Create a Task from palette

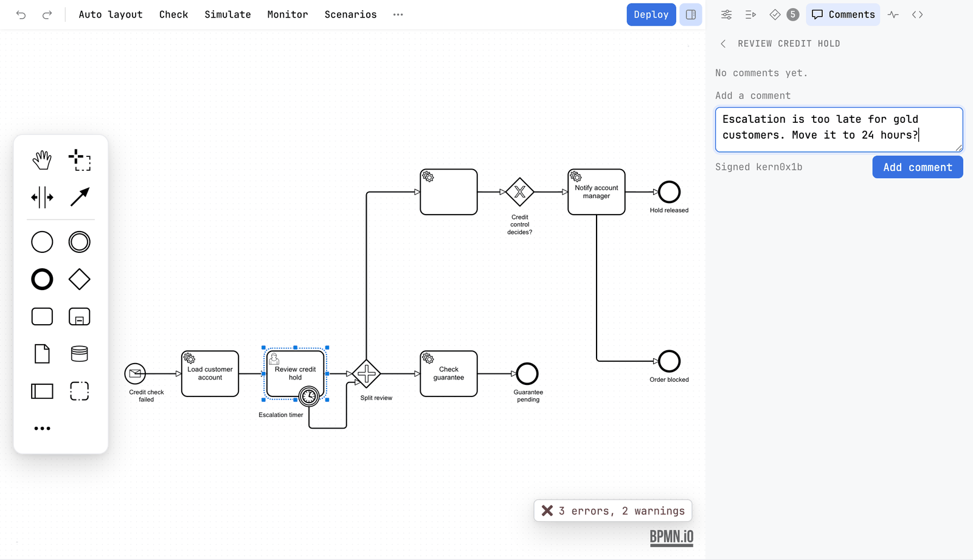pos(42,317)
